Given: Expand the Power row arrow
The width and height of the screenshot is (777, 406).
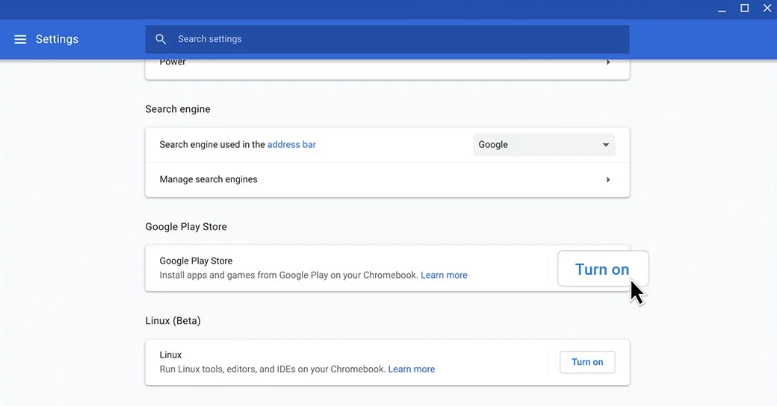Looking at the screenshot, I should coord(607,62).
